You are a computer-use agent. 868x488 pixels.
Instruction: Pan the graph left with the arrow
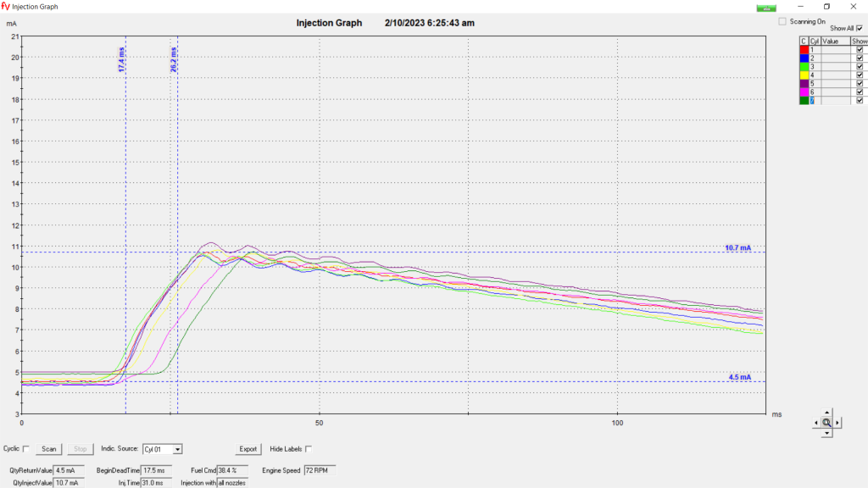click(815, 422)
